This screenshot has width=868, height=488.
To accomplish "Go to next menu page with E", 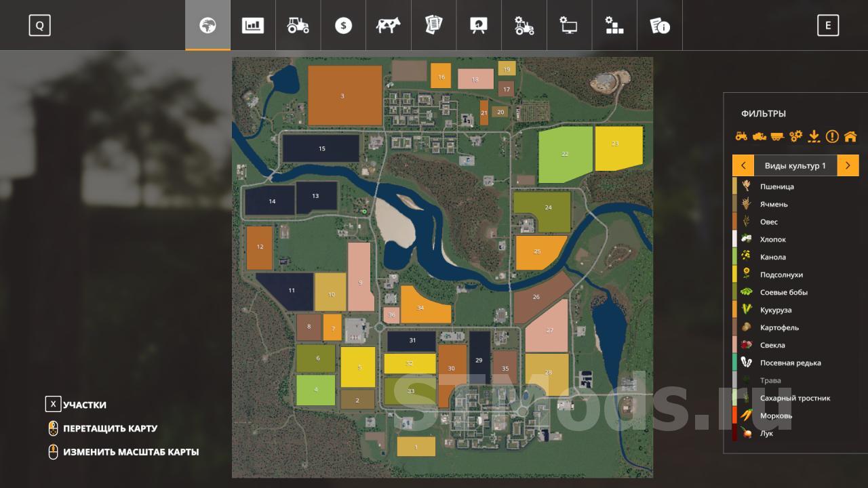I will (x=827, y=26).
